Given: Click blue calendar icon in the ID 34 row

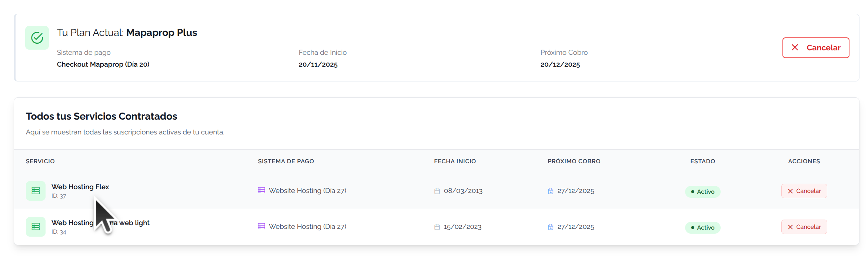Looking at the screenshot, I should (551, 227).
